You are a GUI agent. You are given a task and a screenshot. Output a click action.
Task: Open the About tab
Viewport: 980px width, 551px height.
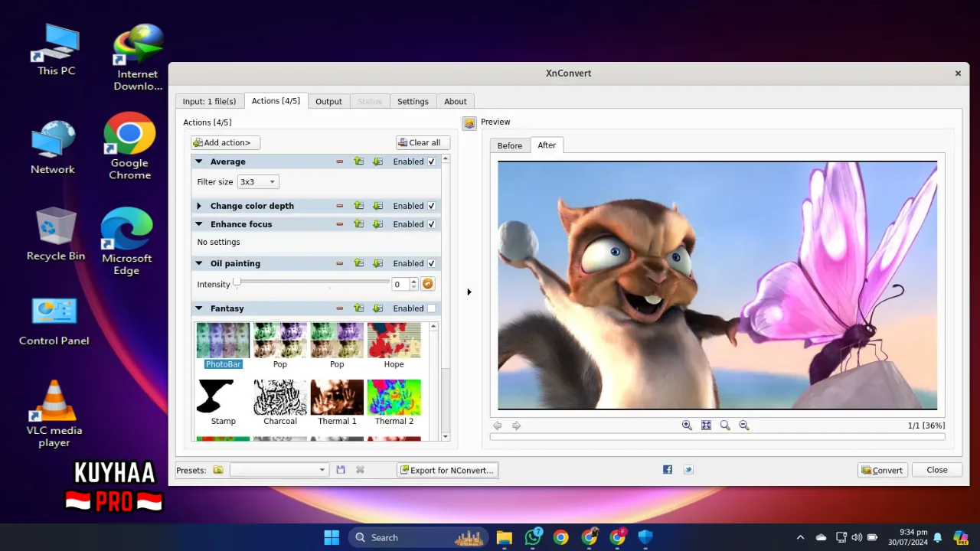pyautogui.click(x=456, y=101)
